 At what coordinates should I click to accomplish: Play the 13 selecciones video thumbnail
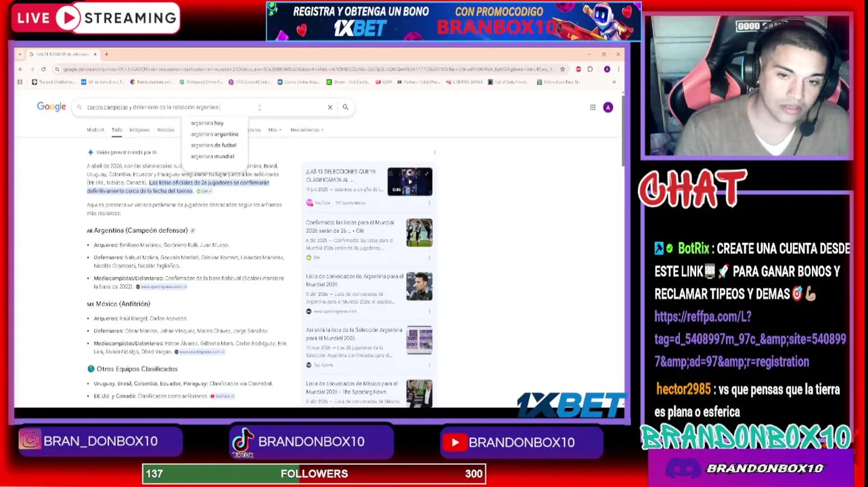point(409,181)
